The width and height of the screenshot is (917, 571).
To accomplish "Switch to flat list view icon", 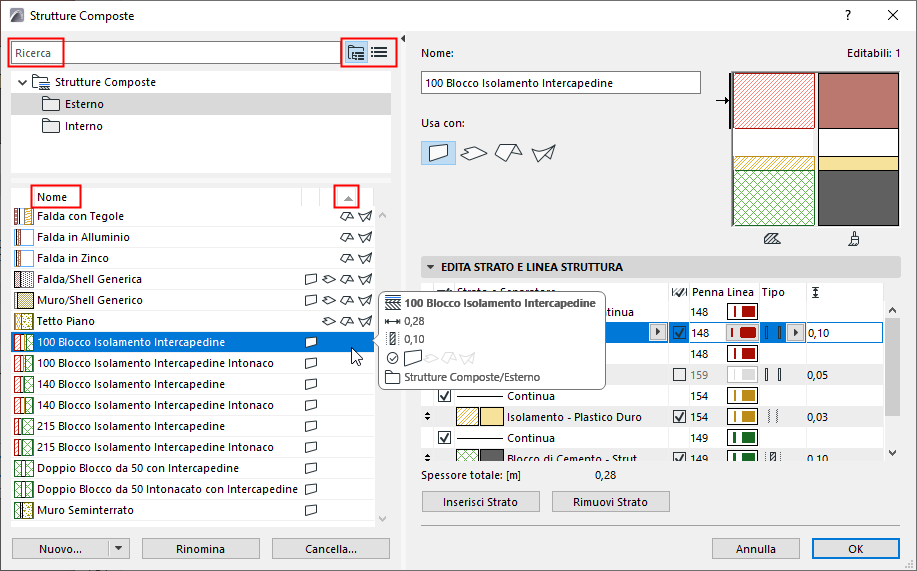I will pyautogui.click(x=380, y=53).
